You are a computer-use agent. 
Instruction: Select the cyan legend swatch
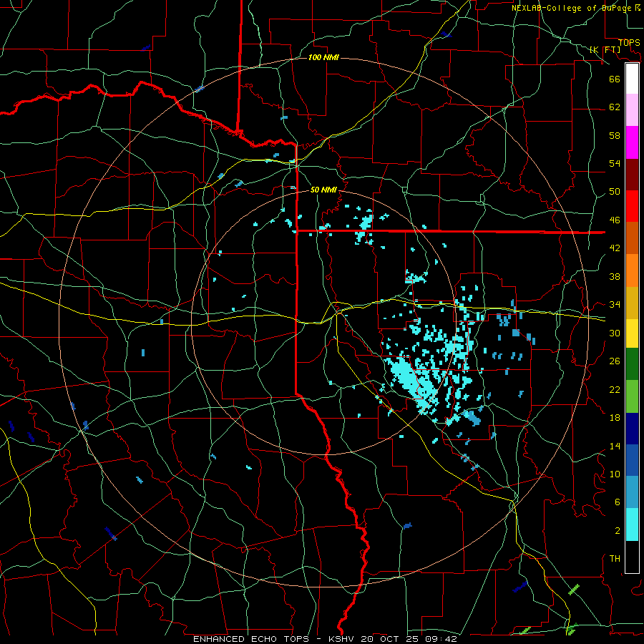(x=632, y=525)
